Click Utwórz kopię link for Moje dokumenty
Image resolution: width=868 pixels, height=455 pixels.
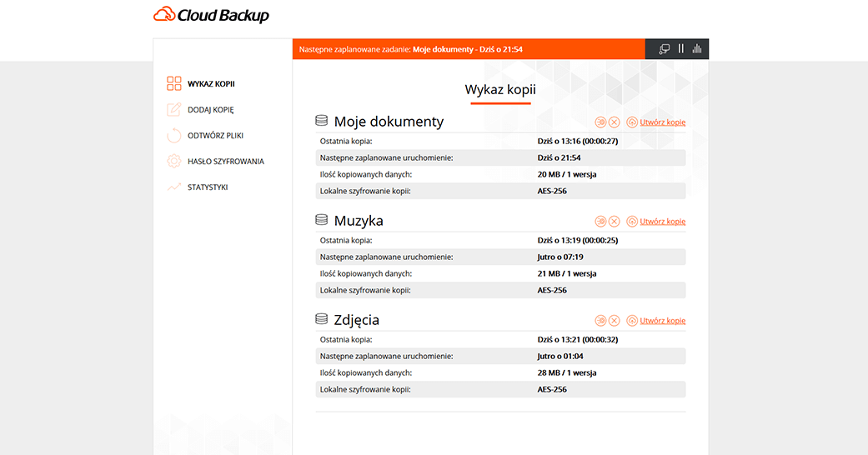click(x=662, y=122)
